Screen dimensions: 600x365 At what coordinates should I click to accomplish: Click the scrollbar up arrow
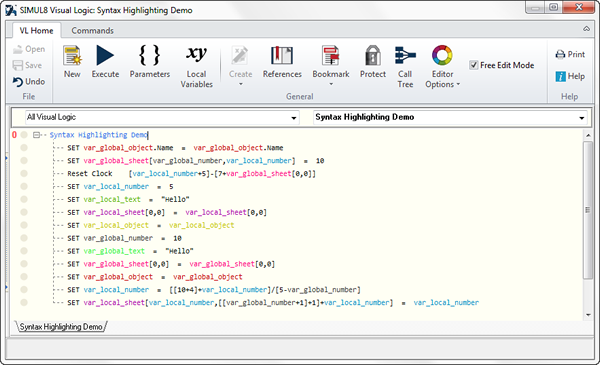588,135
